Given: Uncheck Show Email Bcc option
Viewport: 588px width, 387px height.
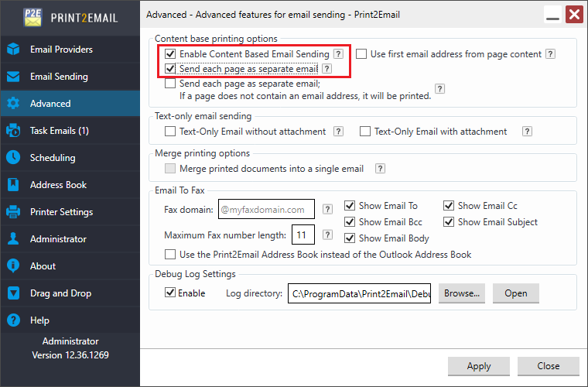Looking at the screenshot, I should (350, 222).
